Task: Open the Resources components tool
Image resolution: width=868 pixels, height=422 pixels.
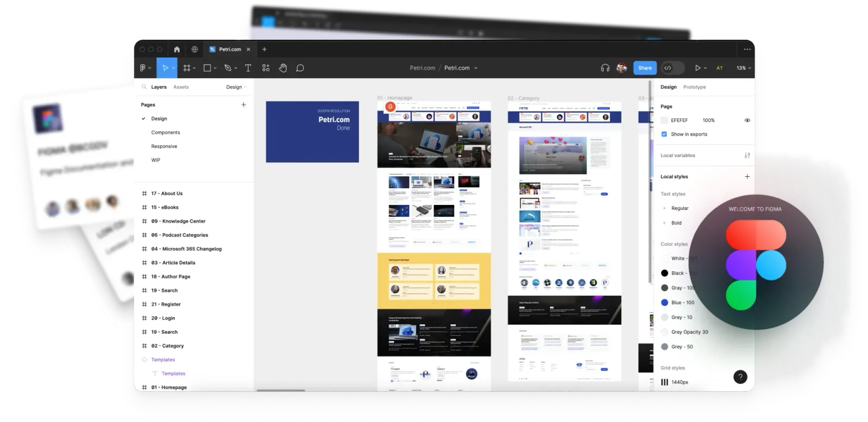Action: tap(266, 68)
